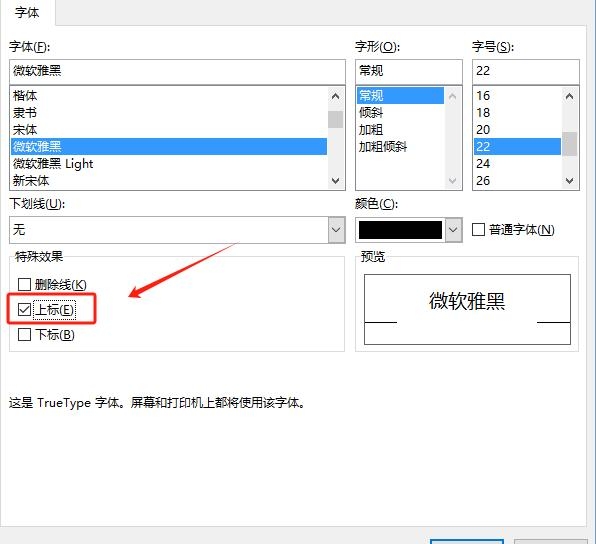The height and width of the screenshot is (544, 596).
Task: Click font list down arrow
Action: point(335,180)
